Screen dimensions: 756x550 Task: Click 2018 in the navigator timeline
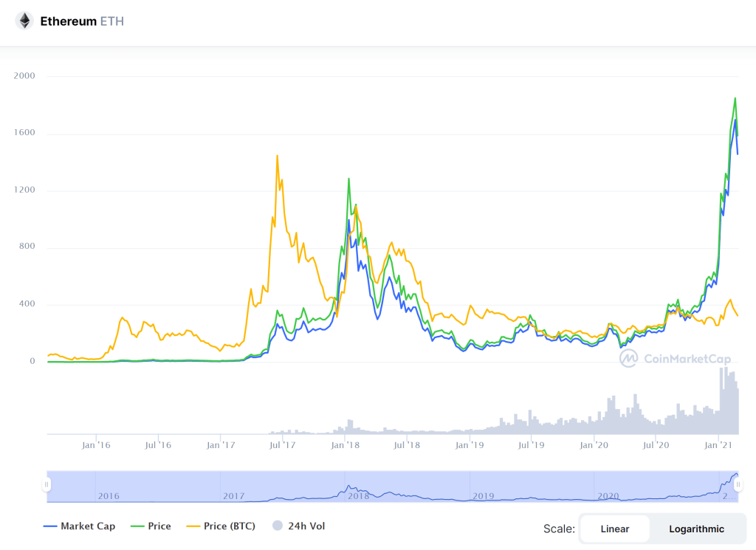(358, 495)
